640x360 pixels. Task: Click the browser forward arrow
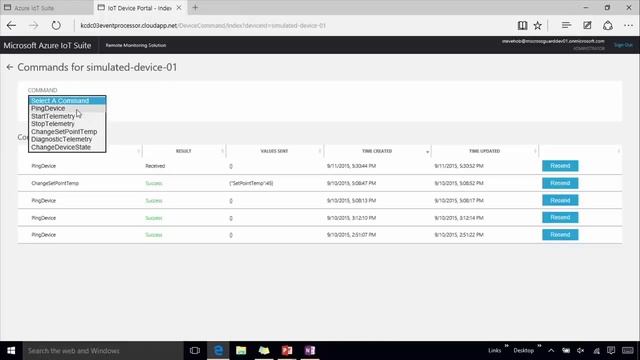[x=33, y=25]
